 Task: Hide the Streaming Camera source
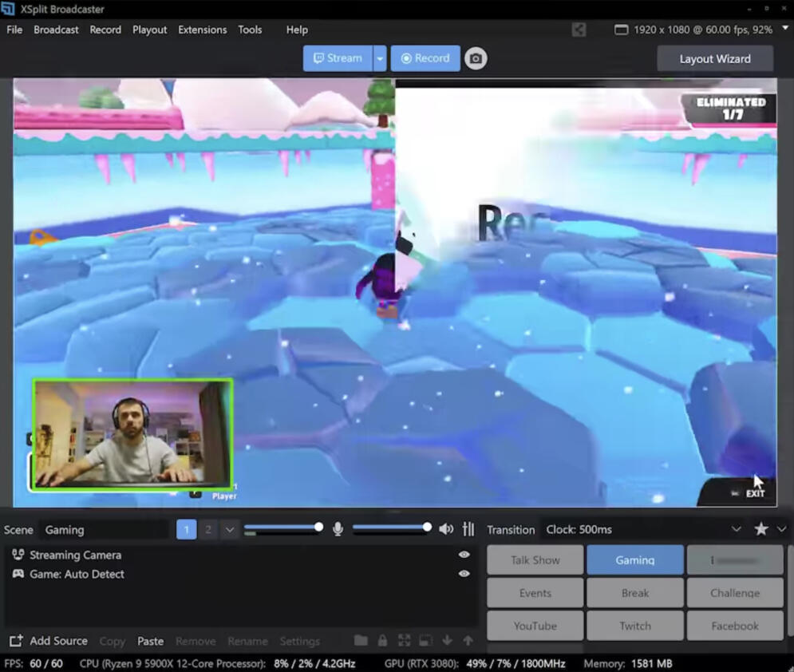click(464, 555)
